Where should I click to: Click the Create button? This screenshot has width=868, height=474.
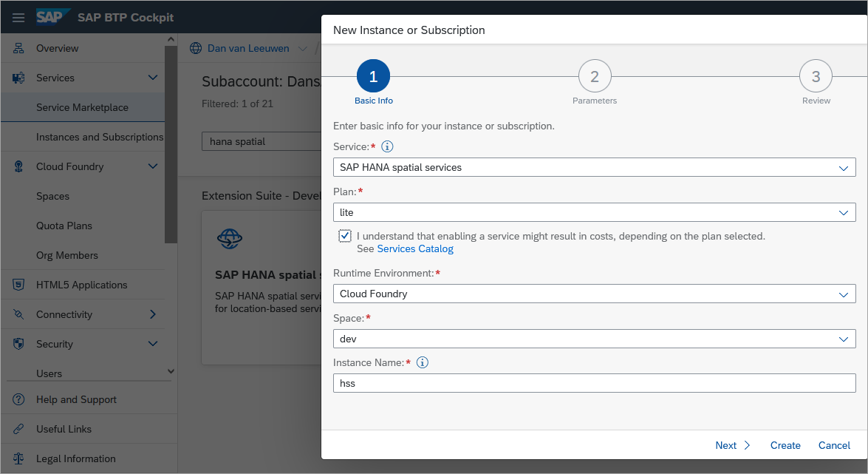(x=785, y=445)
